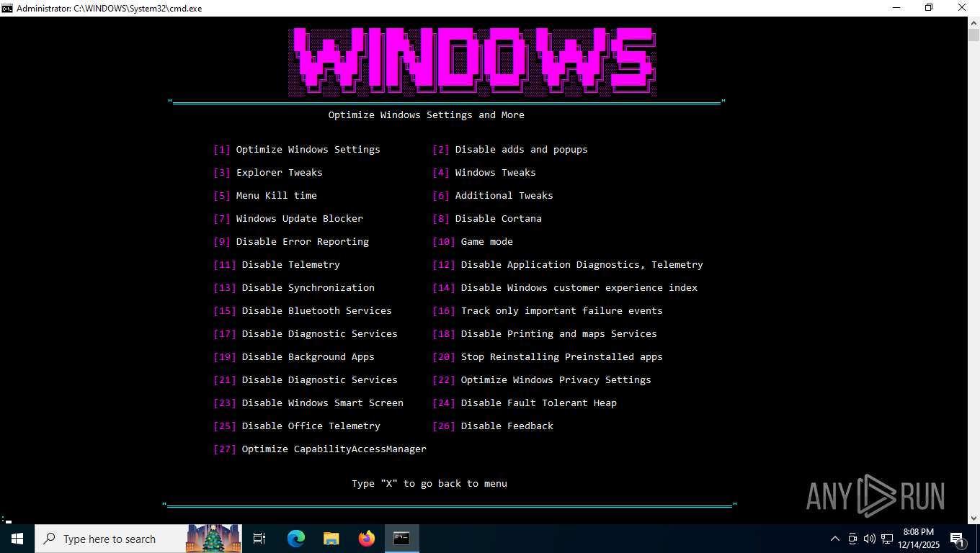980x553 pixels.
Task: Click option [10] Game mode
Action: pos(473,242)
